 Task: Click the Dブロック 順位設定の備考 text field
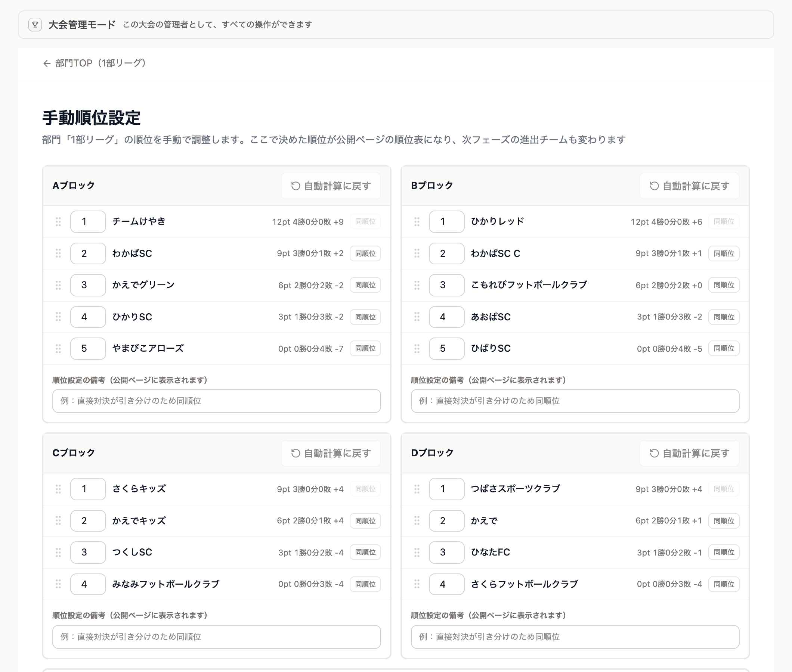click(x=575, y=637)
